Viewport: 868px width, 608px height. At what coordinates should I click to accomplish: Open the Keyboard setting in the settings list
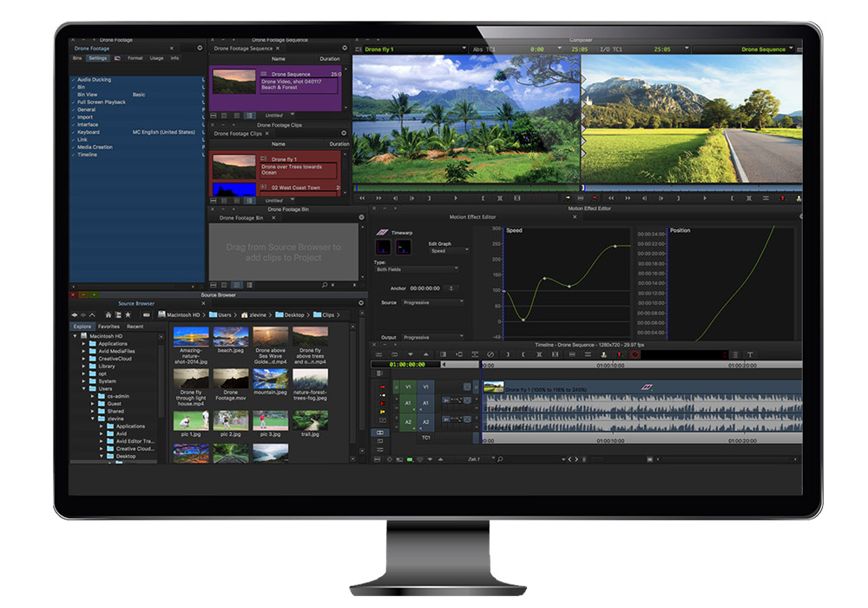click(88, 132)
